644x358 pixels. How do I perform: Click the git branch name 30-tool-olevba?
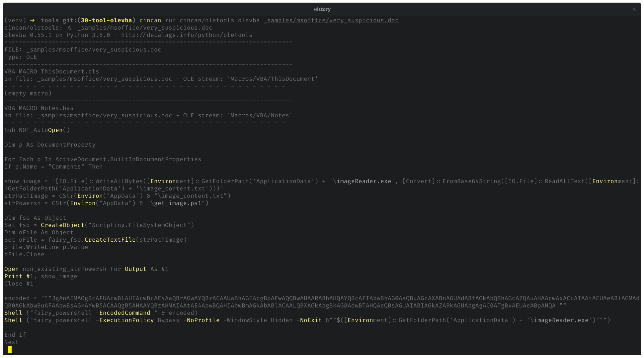point(106,21)
